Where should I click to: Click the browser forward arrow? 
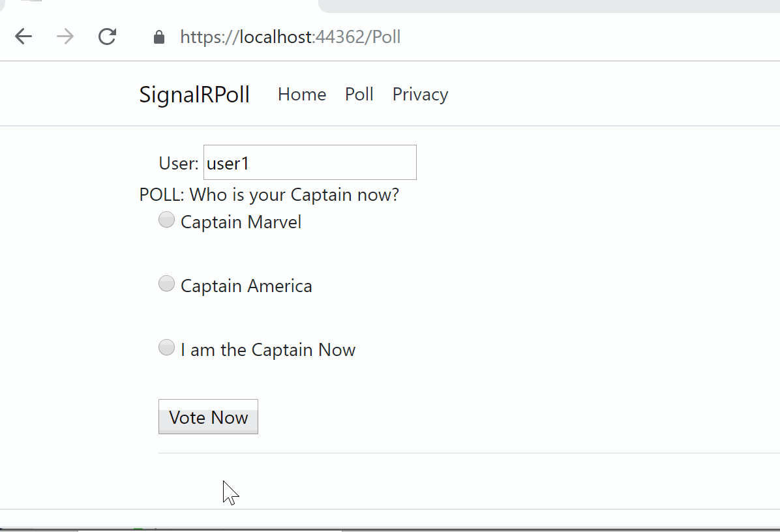tap(65, 37)
